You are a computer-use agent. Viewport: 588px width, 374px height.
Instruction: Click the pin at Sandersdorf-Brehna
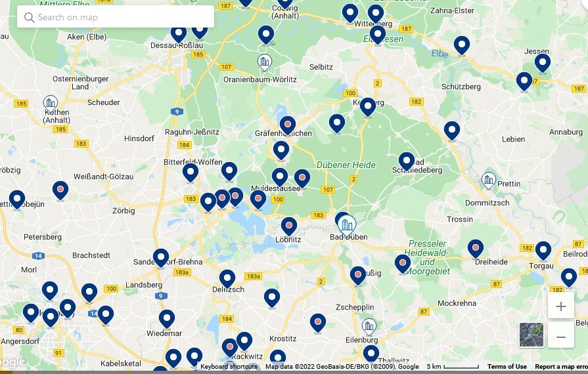point(161,258)
